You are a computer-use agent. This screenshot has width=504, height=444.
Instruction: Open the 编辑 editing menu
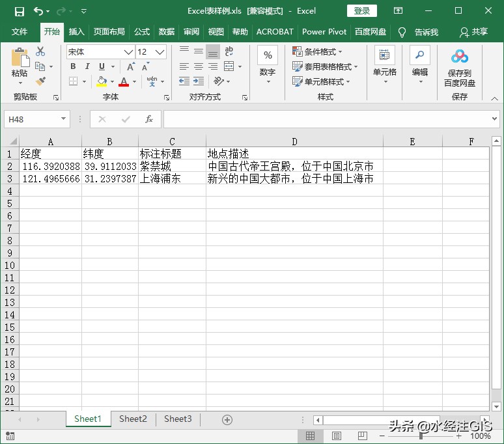pyautogui.click(x=420, y=66)
